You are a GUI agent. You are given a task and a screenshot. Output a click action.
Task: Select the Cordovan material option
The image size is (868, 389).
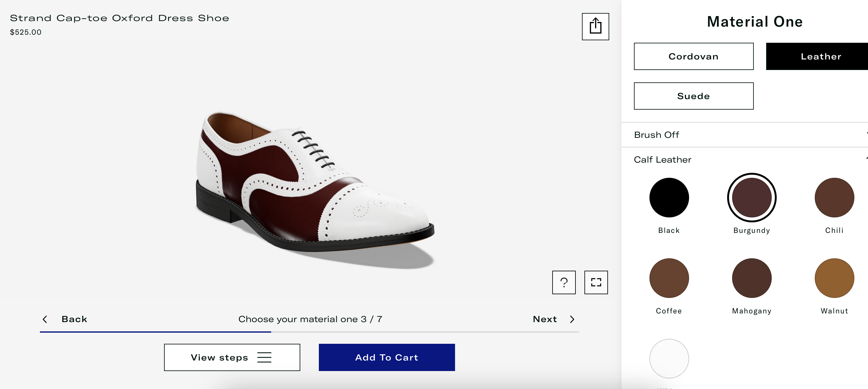coord(693,56)
